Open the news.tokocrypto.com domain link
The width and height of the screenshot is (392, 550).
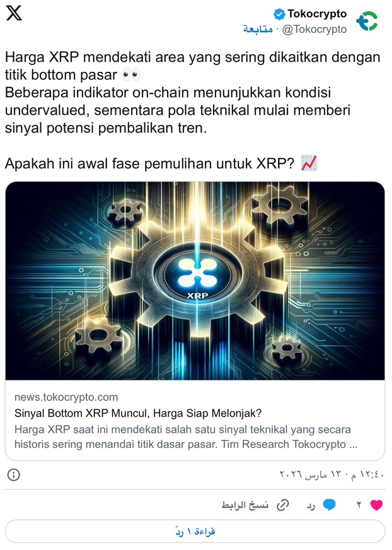pyautogui.click(x=66, y=397)
